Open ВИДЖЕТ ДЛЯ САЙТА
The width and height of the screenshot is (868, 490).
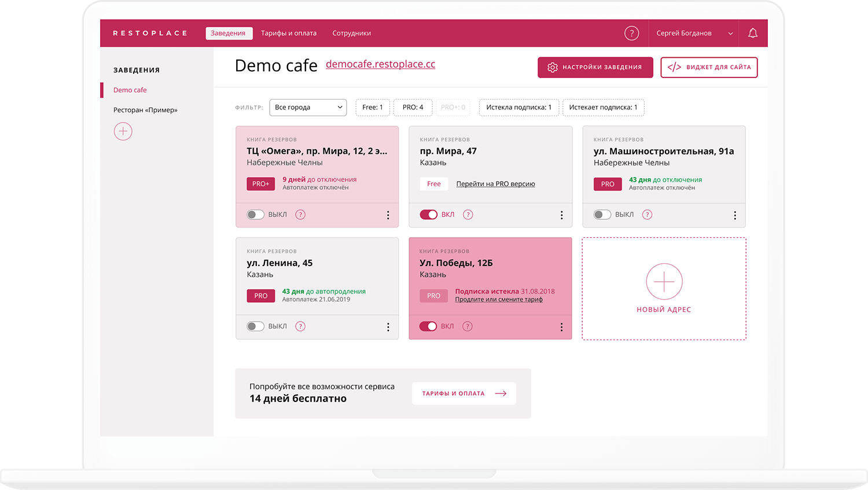(709, 67)
